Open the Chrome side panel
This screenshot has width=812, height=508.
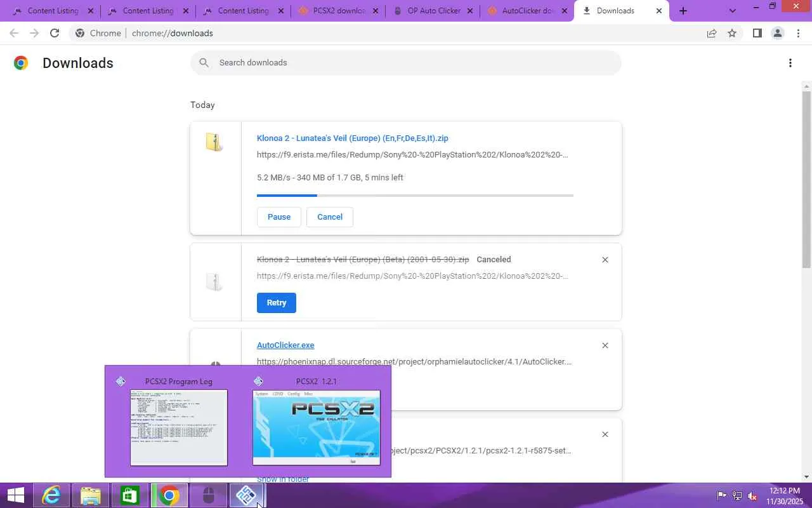(x=757, y=33)
